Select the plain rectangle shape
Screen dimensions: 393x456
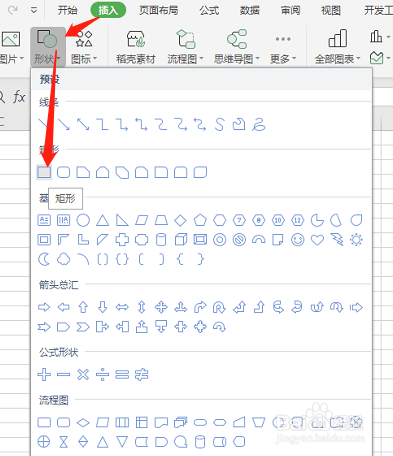tap(44, 172)
